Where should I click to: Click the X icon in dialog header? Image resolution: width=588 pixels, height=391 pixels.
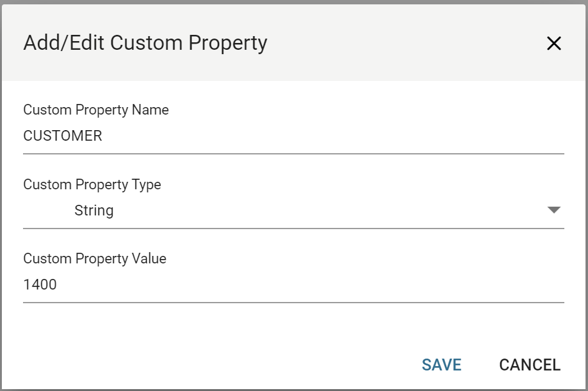point(553,44)
